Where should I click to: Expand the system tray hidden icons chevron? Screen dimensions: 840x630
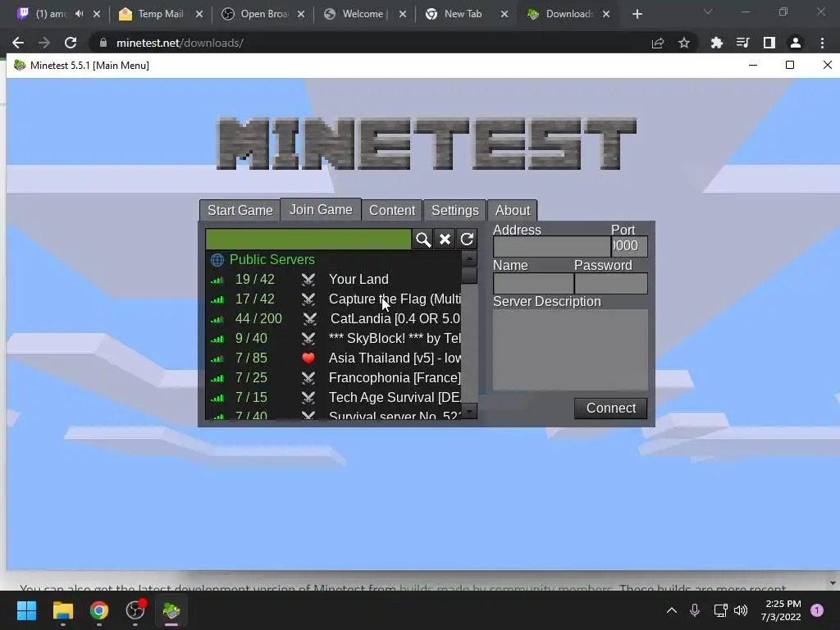671,610
